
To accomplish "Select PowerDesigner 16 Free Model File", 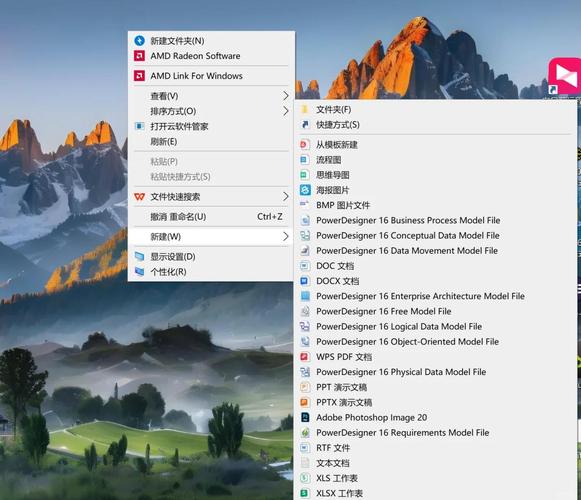I will pos(435,311).
